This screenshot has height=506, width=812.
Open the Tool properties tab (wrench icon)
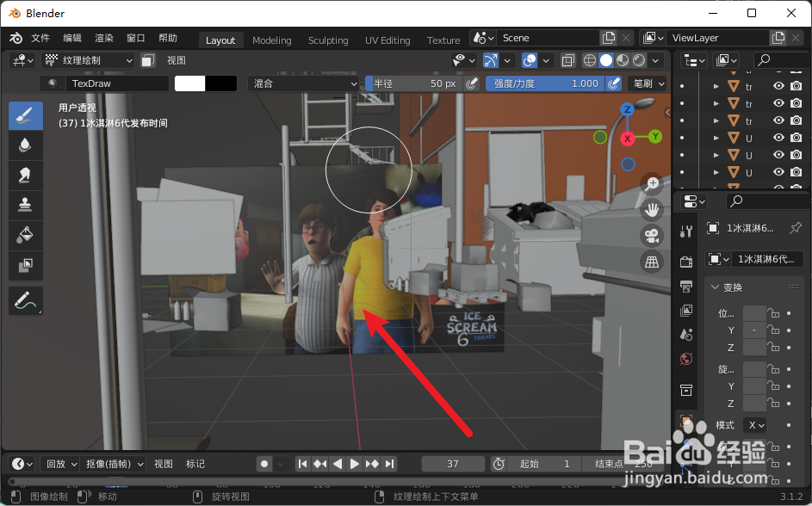pos(686,231)
